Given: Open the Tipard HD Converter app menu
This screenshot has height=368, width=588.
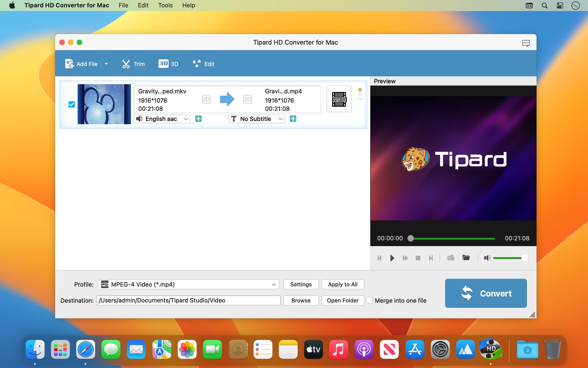Looking at the screenshot, I should click(67, 5).
